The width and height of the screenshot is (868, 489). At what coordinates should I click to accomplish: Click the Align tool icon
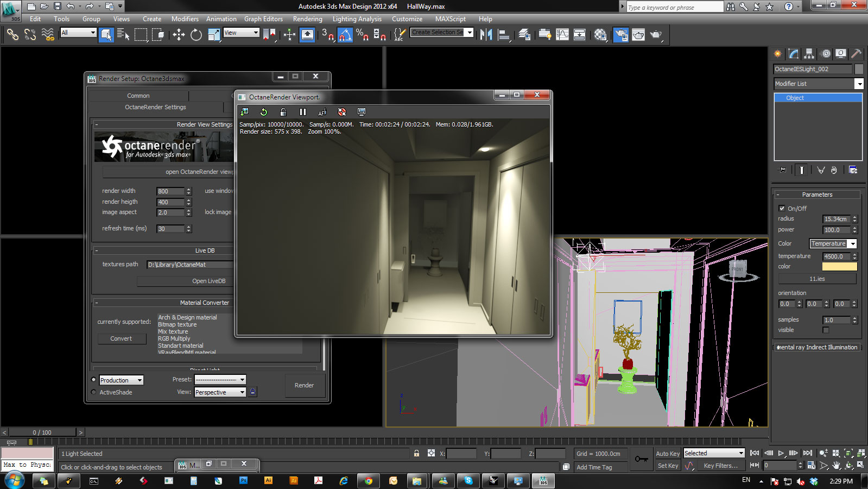[x=504, y=35]
